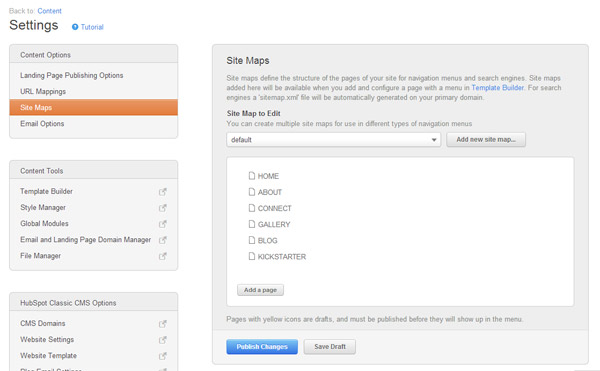Viewport: 600px width, 371px height.
Task: Click the Publish Changes button
Action: pyautogui.click(x=262, y=347)
